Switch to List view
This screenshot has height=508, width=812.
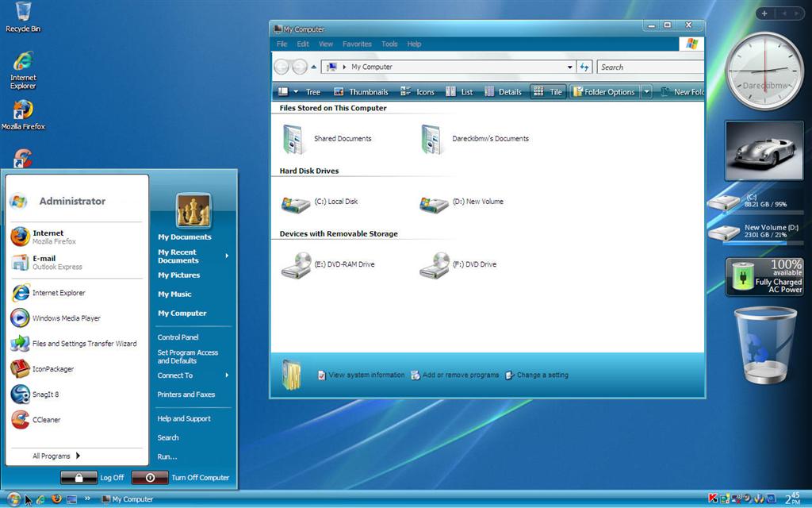point(459,92)
